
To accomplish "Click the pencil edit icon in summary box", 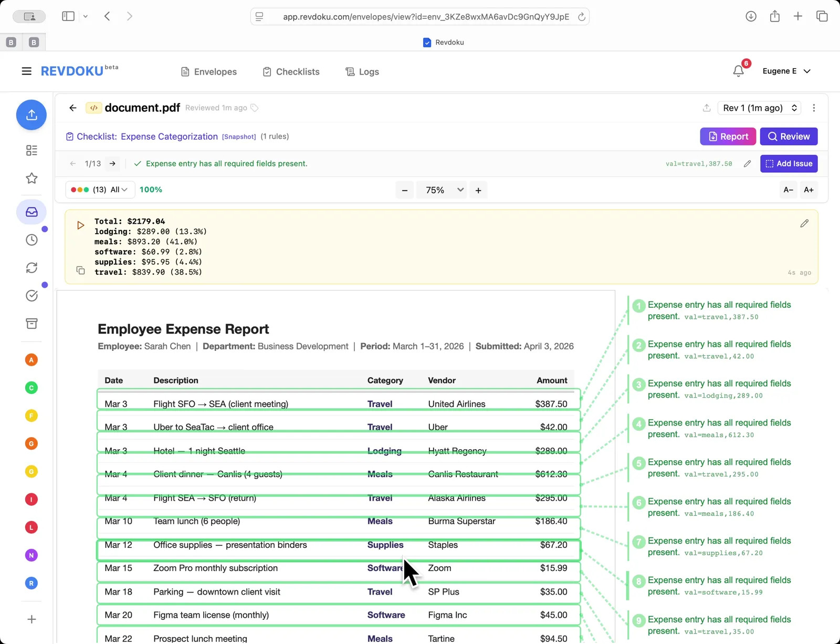I will (804, 224).
